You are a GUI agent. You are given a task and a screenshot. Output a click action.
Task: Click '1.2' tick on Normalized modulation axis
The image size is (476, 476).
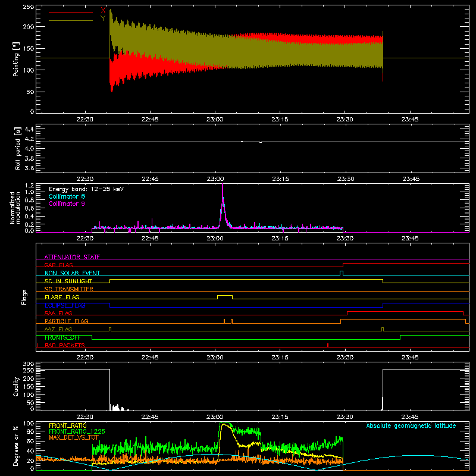point(29,186)
